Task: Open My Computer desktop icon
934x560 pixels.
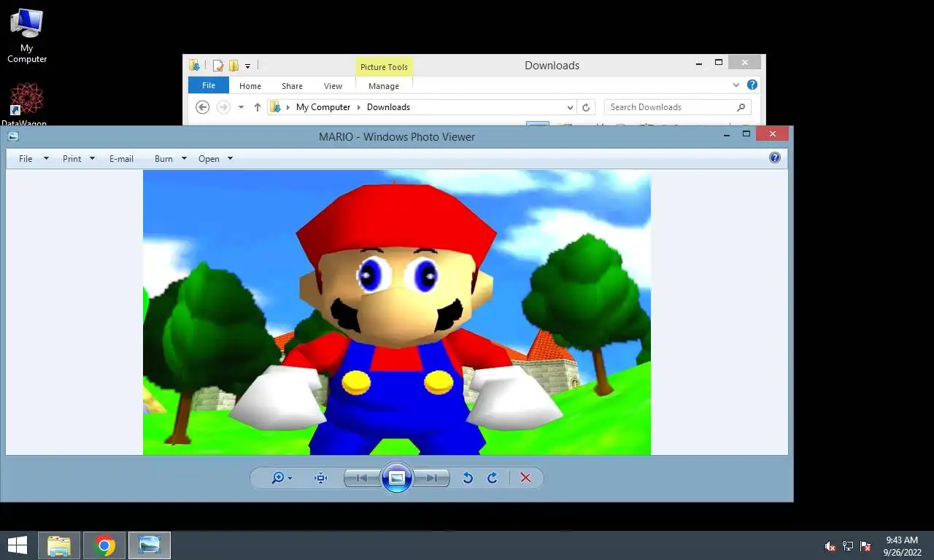Action: pyautogui.click(x=27, y=36)
